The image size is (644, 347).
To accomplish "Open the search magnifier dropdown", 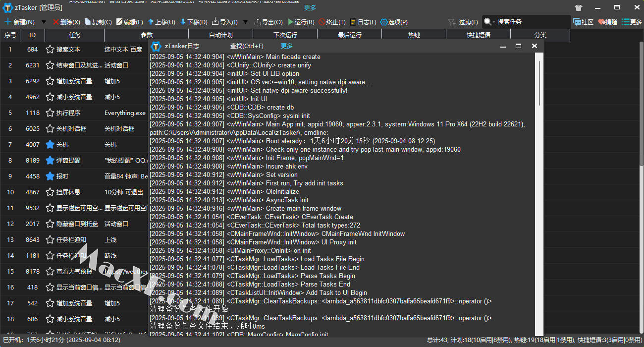I will 489,22.
